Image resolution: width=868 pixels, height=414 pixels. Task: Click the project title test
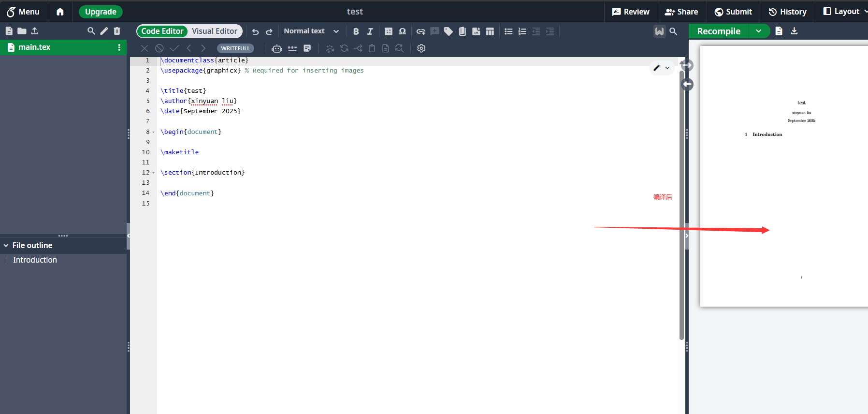pos(355,12)
